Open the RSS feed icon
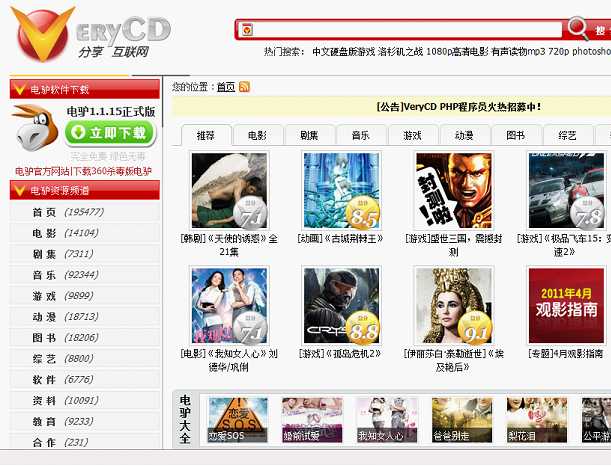The height and width of the screenshot is (466, 611). tap(244, 86)
